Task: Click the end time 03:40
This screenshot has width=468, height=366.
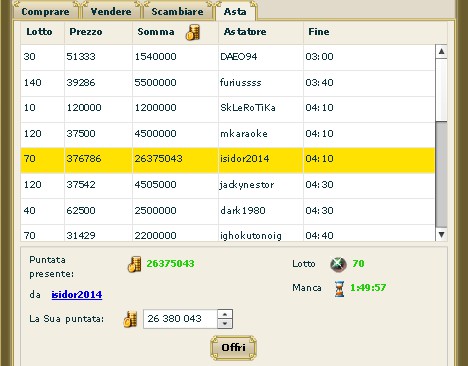Action: [x=319, y=83]
